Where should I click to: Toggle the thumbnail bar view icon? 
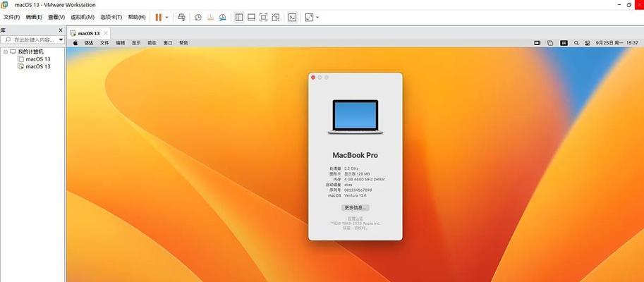(251, 17)
